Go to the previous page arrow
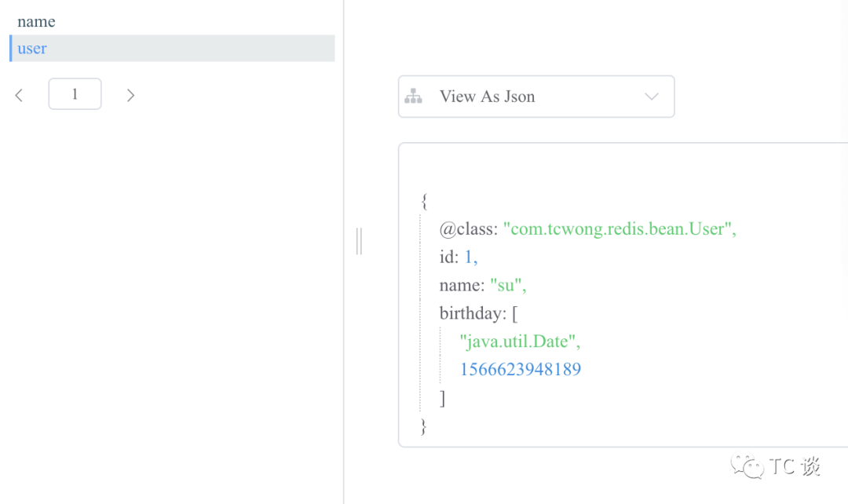The image size is (848, 504). (x=19, y=95)
